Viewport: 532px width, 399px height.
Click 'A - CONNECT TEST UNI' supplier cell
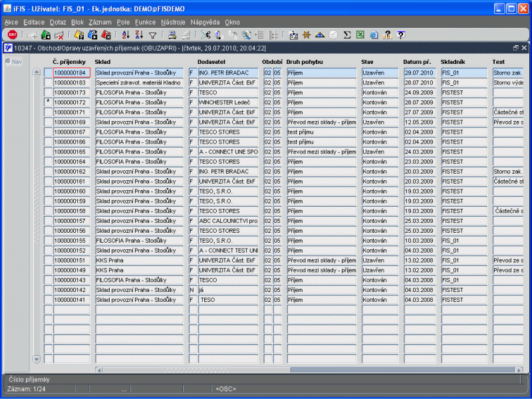point(228,251)
